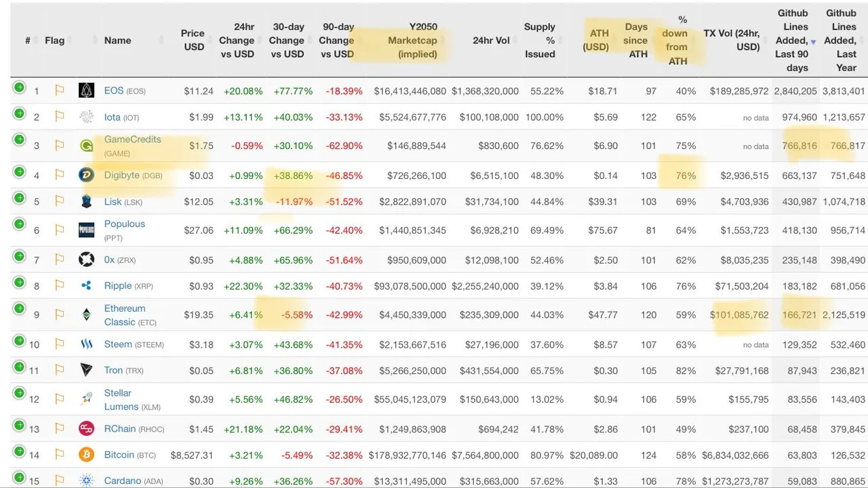The width and height of the screenshot is (868, 488).
Task: Flag the Populous coin
Action: 59,230
